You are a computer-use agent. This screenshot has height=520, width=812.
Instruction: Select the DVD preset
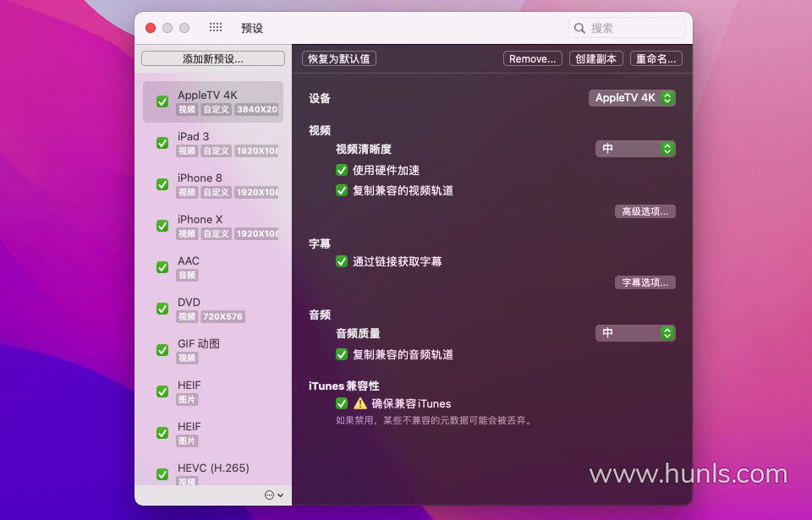point(213,309)
